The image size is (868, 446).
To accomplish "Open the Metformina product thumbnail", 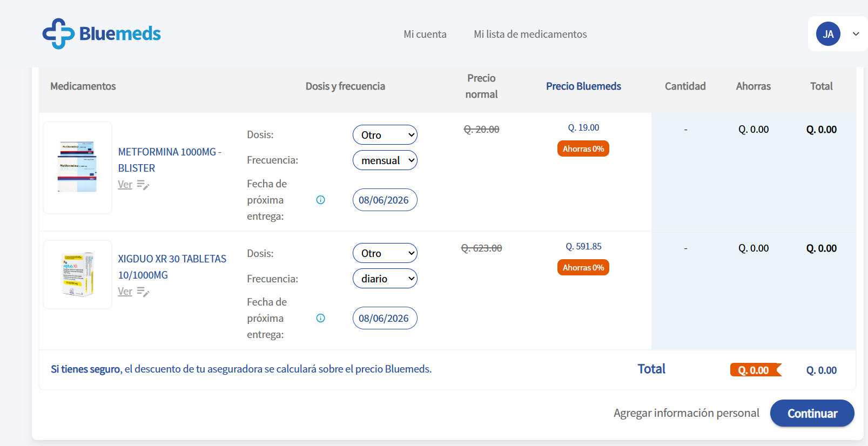I will pyautogui.click(x=78, y=167).
